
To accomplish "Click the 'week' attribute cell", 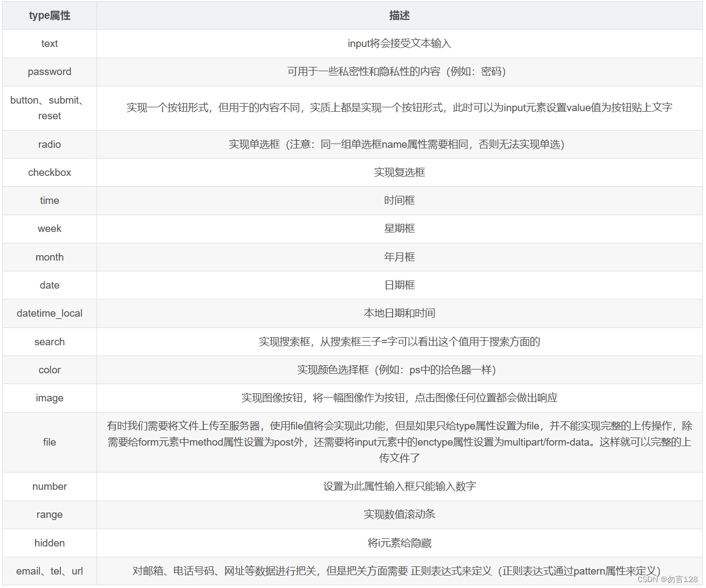I will pos(49,229).
